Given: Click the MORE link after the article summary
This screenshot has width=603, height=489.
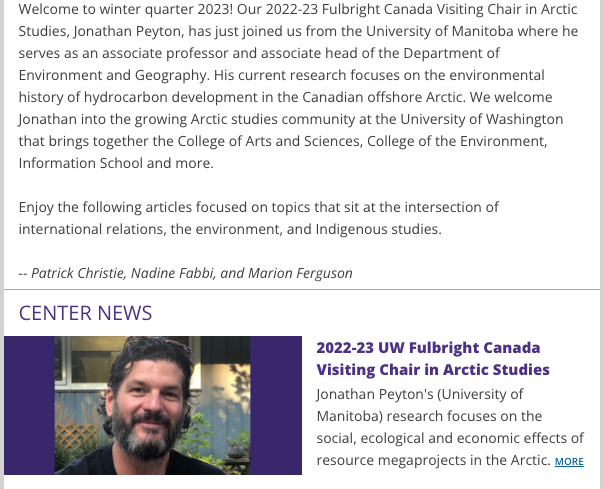Looking at the screenshot, I should [x=569, y=461].
